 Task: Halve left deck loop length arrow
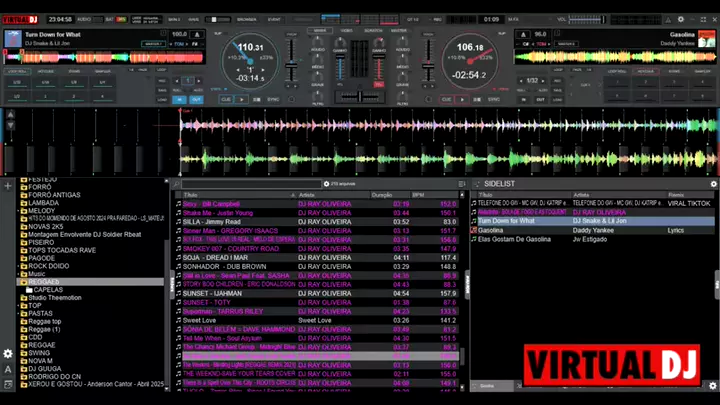coord(178,81)
